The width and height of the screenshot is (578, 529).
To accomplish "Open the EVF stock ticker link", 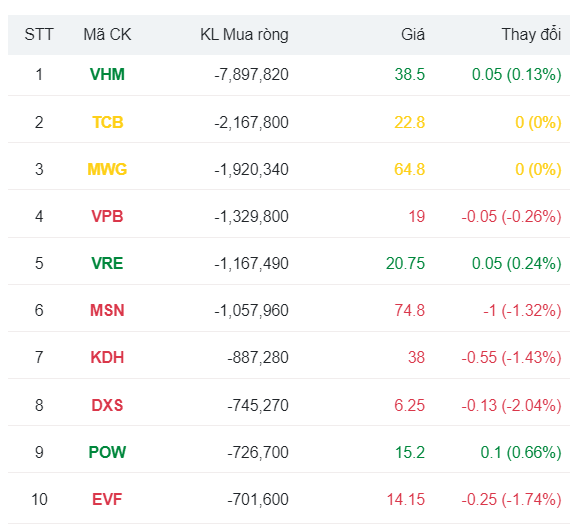I will tap(107, 500).
